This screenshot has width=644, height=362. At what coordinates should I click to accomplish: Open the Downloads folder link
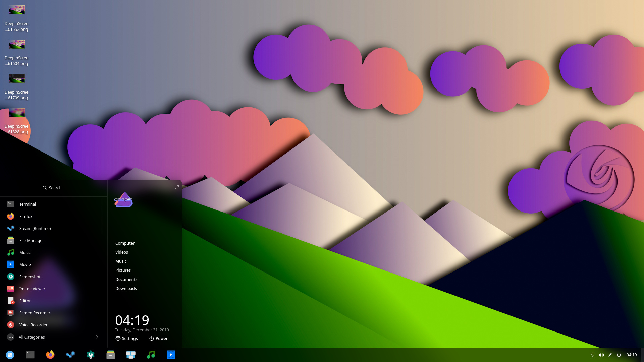tap(126, 288)
